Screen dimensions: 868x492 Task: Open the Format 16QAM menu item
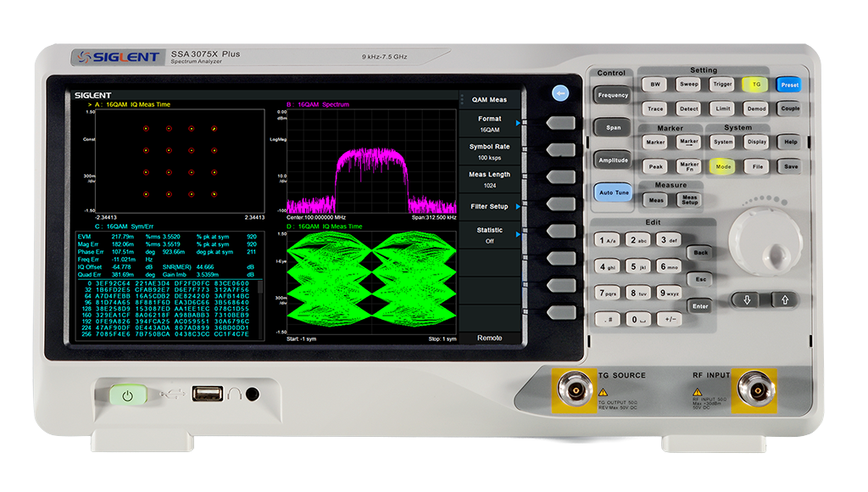point(490,124)
